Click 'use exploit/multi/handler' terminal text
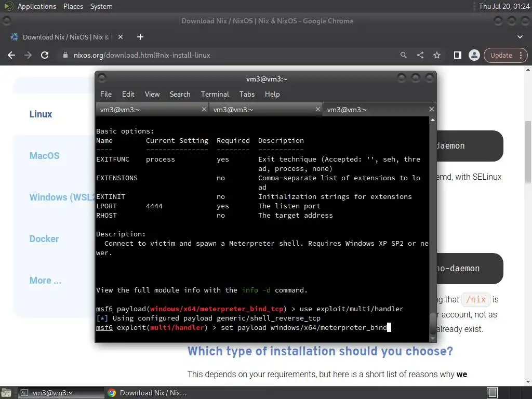The image size is (532, 399). pyautogui.click(x=352, y=309)
